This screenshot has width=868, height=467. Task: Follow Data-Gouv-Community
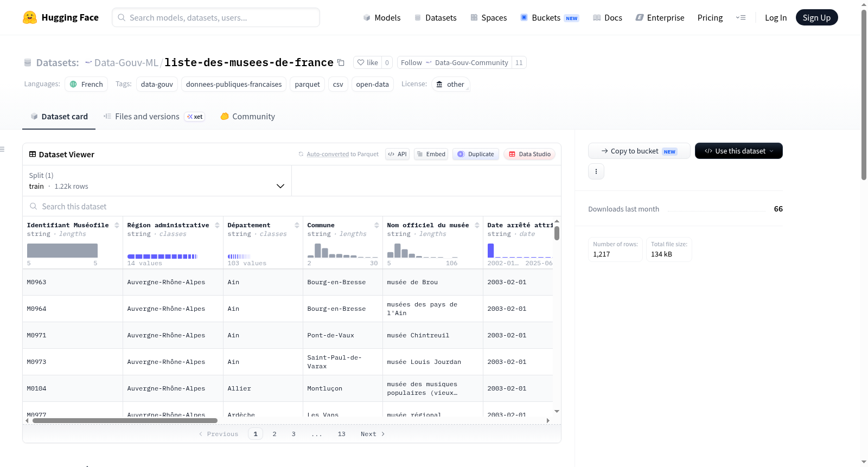[x=455, y=62]
